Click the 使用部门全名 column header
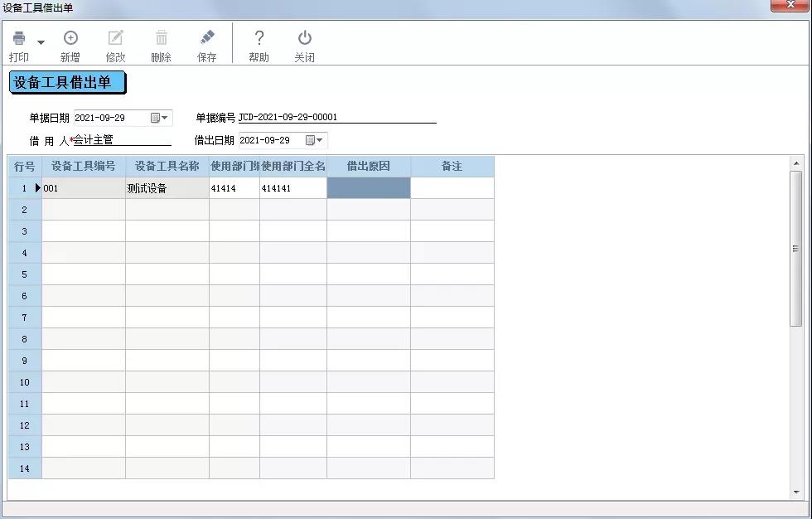This screenshot has height=519, width=812. (x=293, y=167)
